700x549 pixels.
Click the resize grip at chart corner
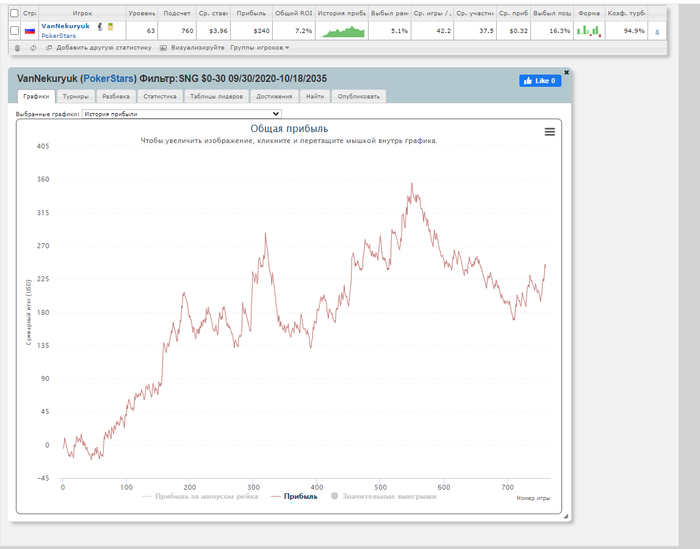[566, 516]
